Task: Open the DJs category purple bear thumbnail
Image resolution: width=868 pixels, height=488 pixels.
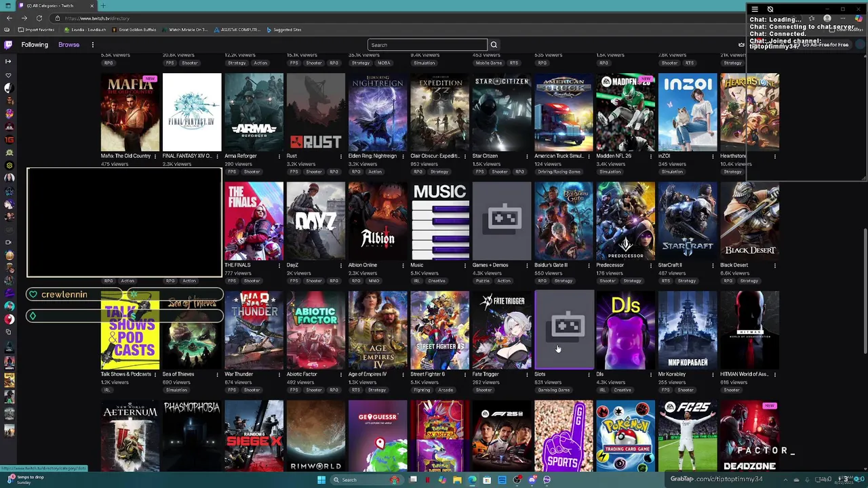Action: tap(625, 330)
